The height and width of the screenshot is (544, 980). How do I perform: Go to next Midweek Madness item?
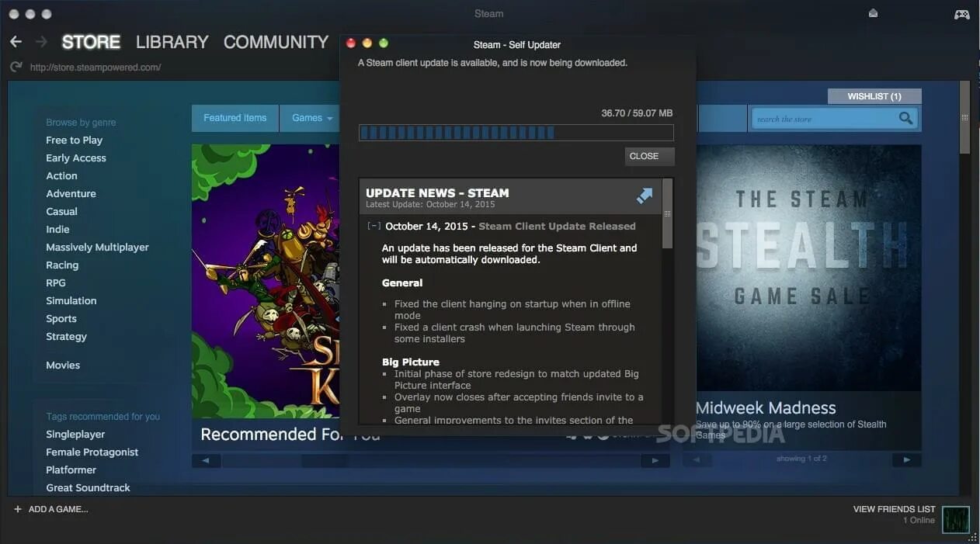[x=906, y=460]
